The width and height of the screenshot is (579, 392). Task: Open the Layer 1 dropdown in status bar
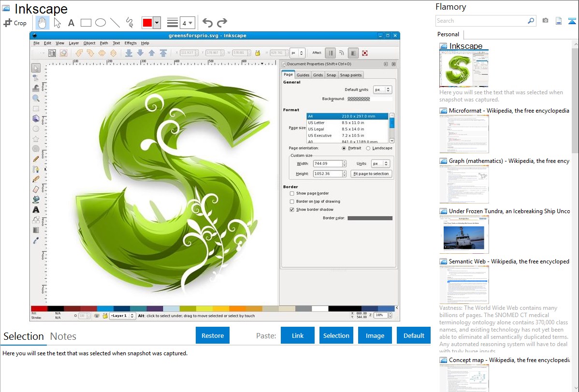point(123,316)
